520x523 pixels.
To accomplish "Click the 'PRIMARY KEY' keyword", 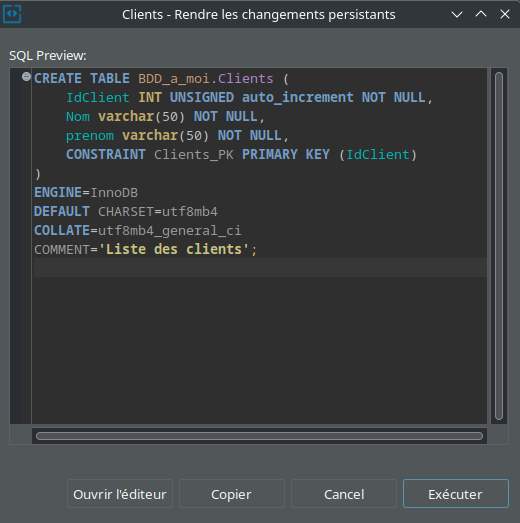I will pos(286,155).
